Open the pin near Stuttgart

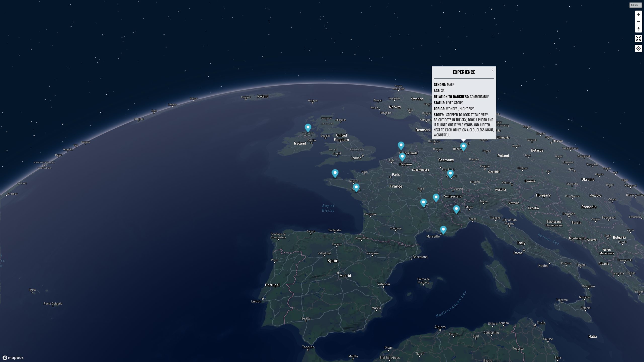[450, 173]
